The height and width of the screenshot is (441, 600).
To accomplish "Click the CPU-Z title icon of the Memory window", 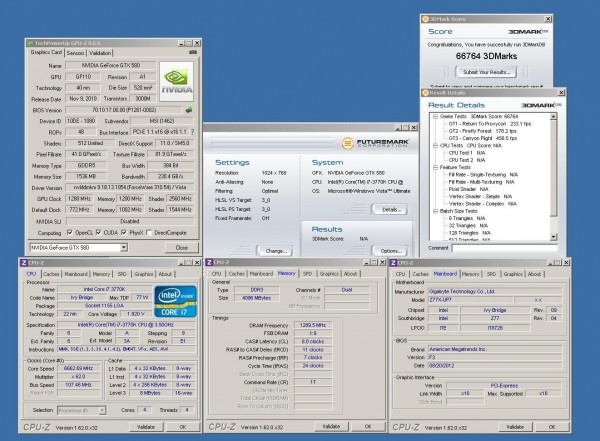I will [209, 262].
